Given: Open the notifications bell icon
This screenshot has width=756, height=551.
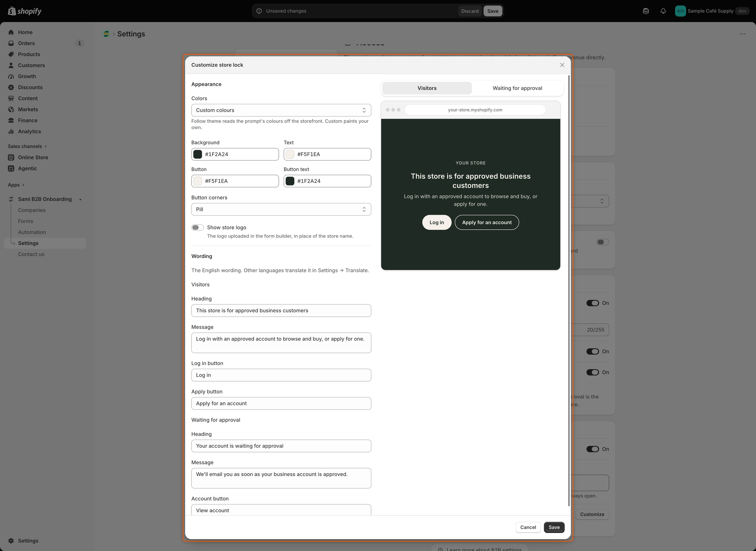Looking at the screenshot, I should tap(663, 11).
